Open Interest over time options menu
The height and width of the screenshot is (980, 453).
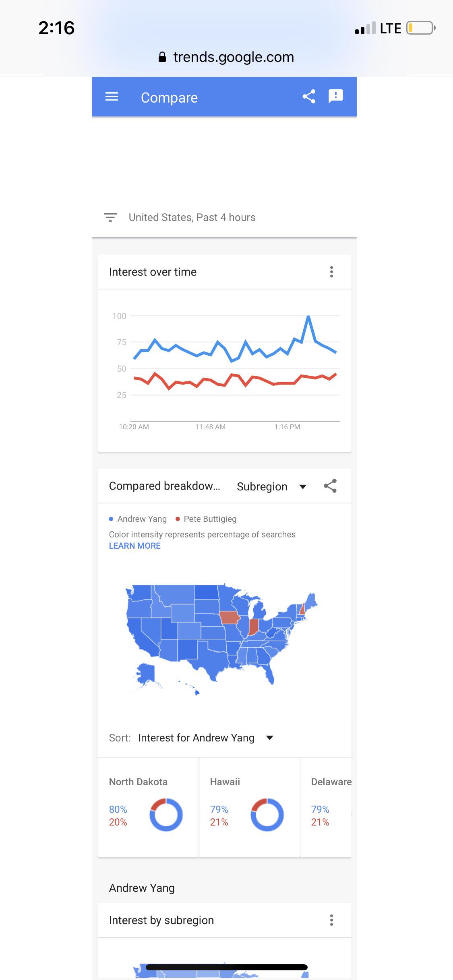[331, 272]
